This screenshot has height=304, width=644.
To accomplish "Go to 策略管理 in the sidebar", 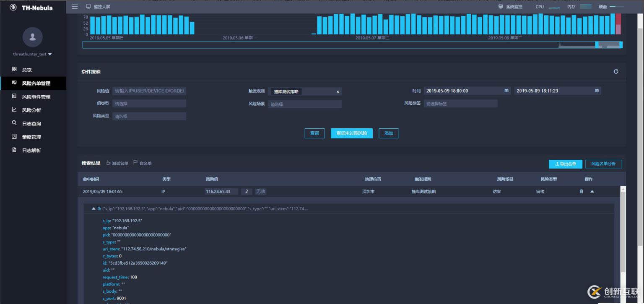I will 31,137.
